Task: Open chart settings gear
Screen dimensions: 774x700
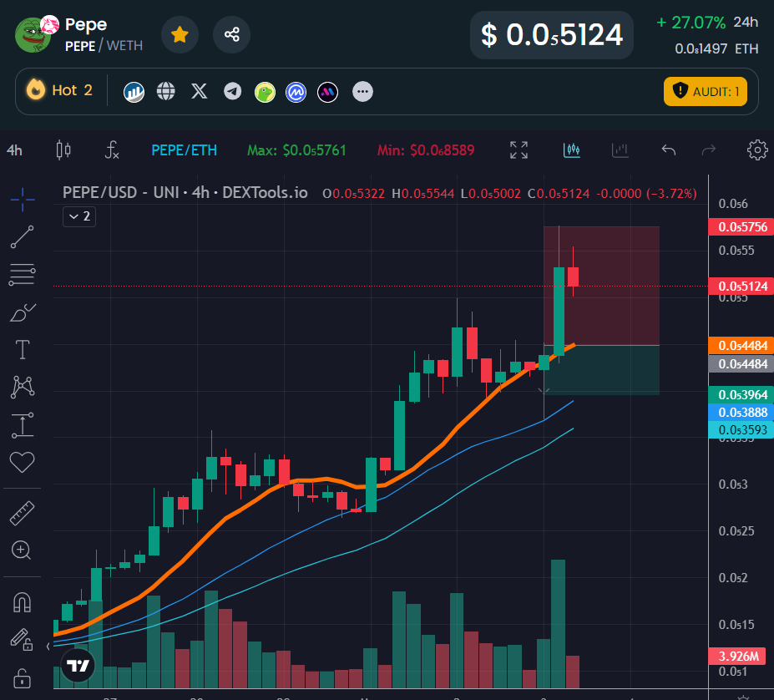Action: click(757, 150)
